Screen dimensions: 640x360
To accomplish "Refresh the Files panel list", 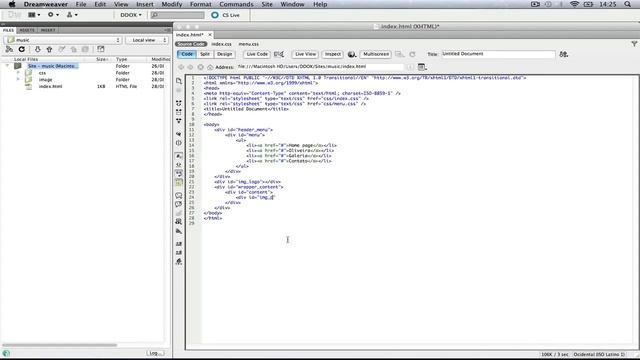I will pyautogui.click(x=22, y=49).
